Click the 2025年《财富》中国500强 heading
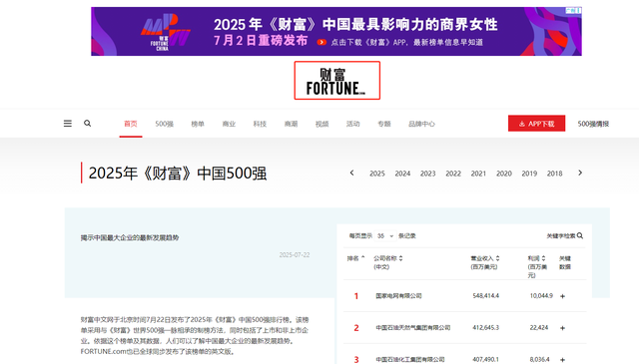Screen dimensions: 639x364 [178, 174]
